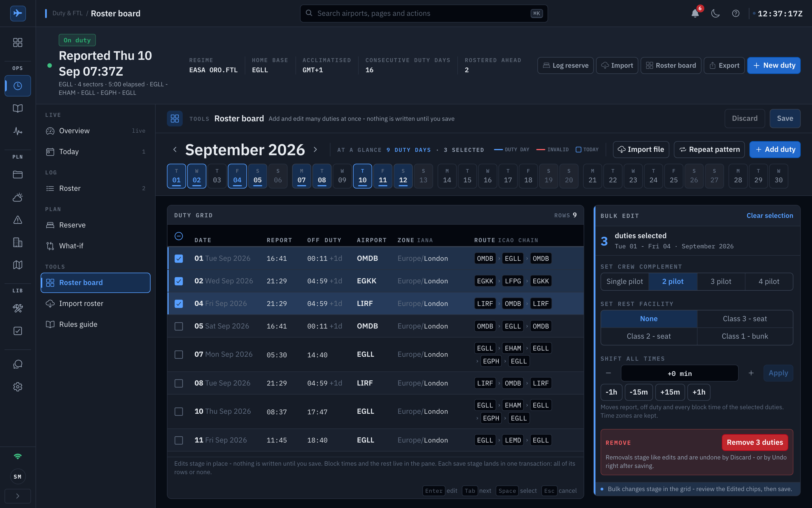This screenshot has width=812, height=508.
Task: Click the wifi connection status icon
Action: tap(18, 456)
